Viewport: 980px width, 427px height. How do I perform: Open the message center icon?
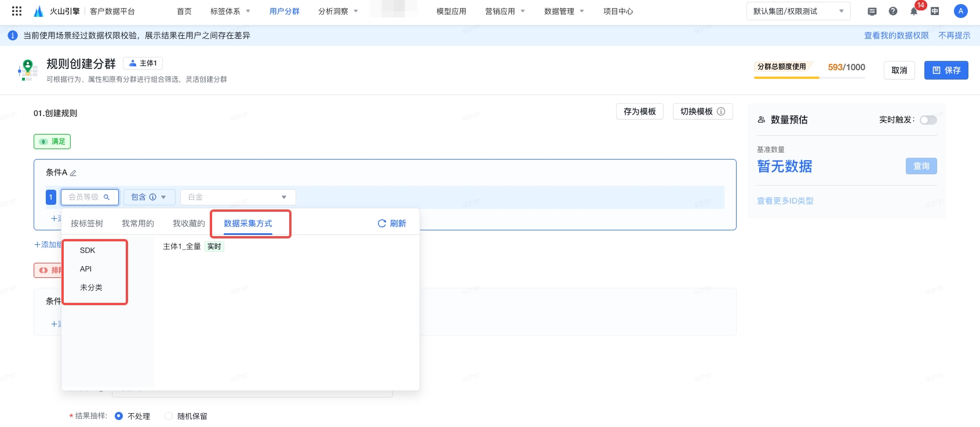click(x=872, y=11)
